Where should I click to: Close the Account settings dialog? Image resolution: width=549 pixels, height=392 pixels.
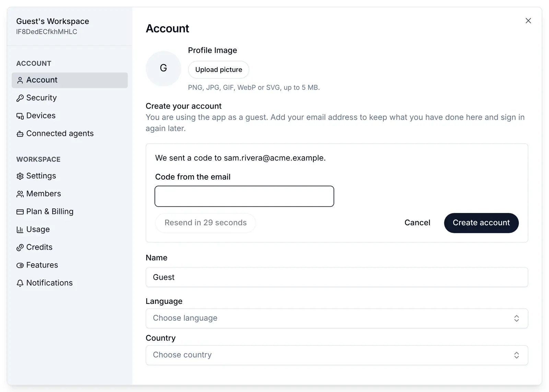pyautogui.click(x=528, y=21)
